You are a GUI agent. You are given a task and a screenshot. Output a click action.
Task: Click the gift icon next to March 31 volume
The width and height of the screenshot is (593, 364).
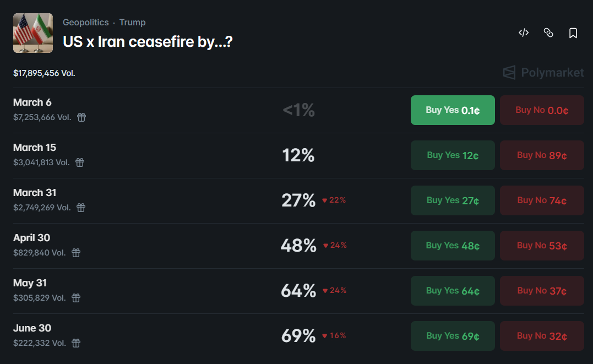[81, 208]
